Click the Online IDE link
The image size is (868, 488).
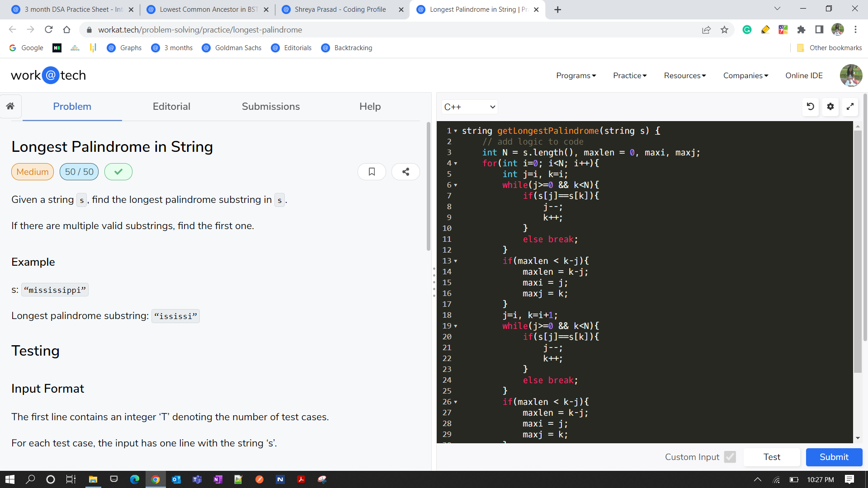point(803,75)
